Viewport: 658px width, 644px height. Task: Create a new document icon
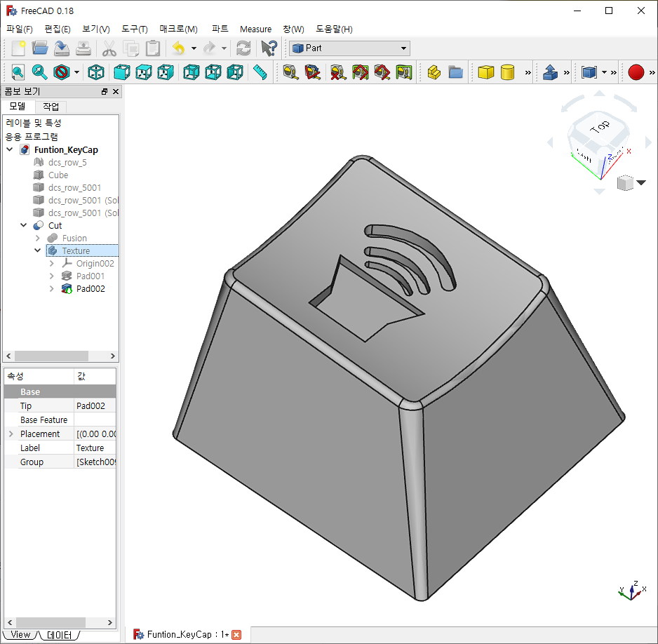click(18, 48)
